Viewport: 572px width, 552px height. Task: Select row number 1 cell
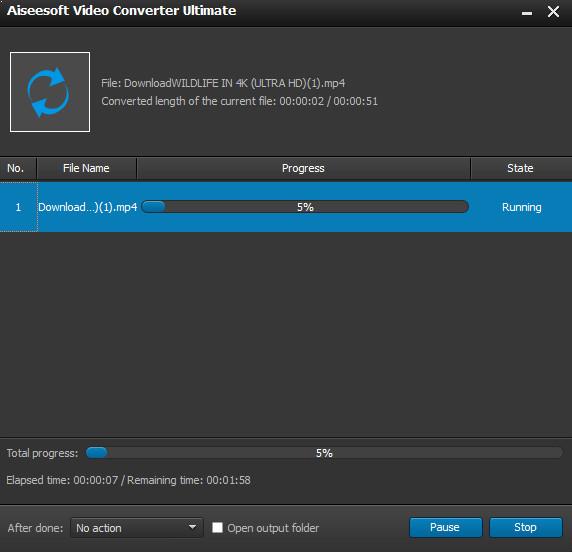[18, 207]
